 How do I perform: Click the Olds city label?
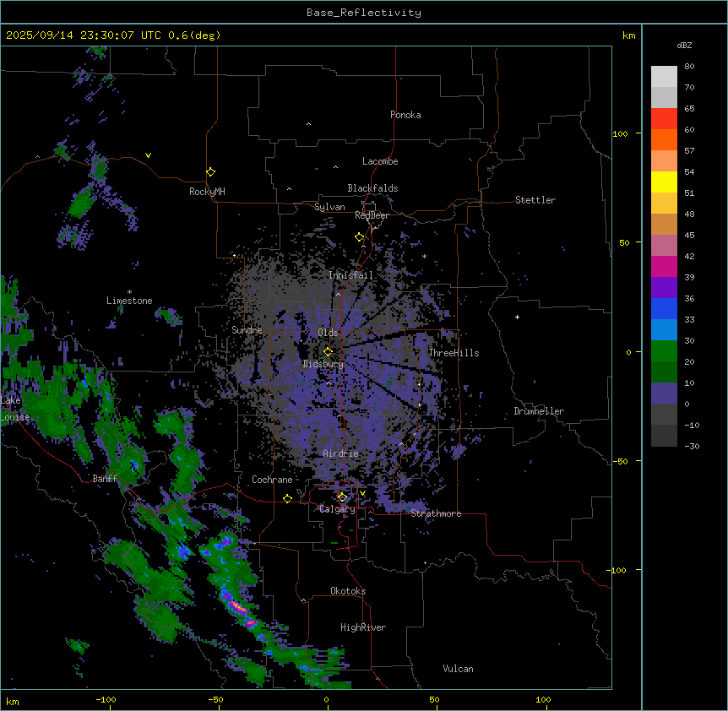pos(328,333)
